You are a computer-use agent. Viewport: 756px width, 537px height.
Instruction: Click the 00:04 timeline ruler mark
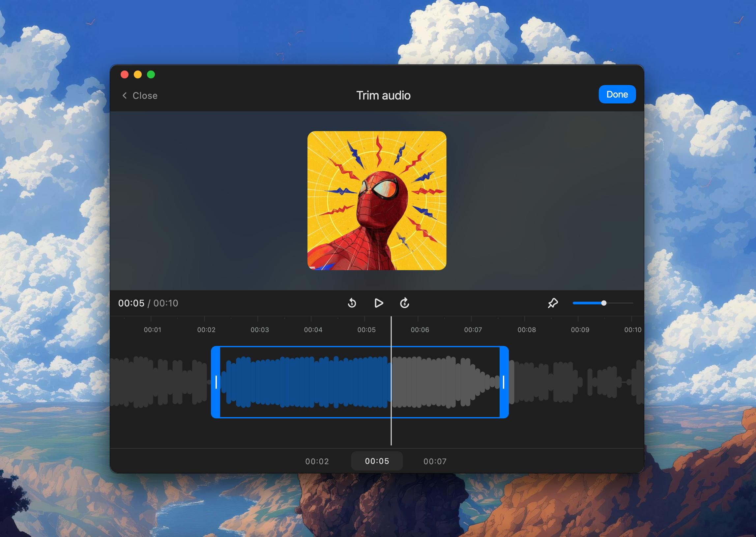point(313,330)
